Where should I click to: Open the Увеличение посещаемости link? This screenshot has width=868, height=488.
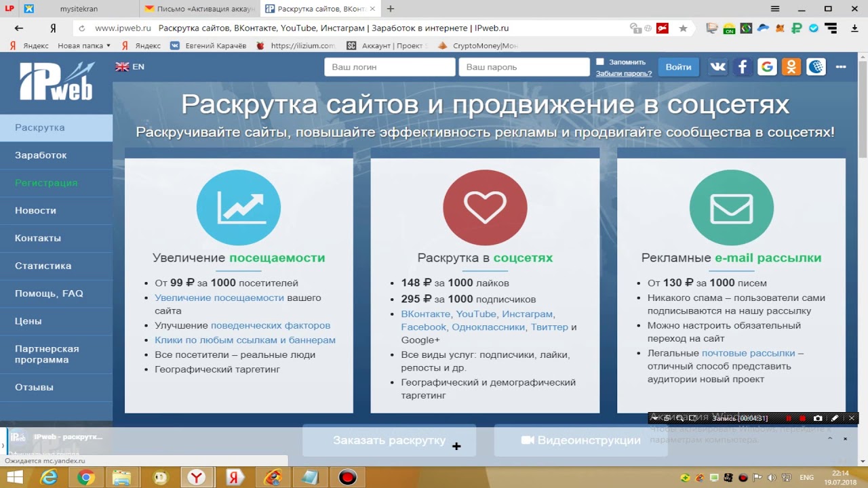pos(219,298)
